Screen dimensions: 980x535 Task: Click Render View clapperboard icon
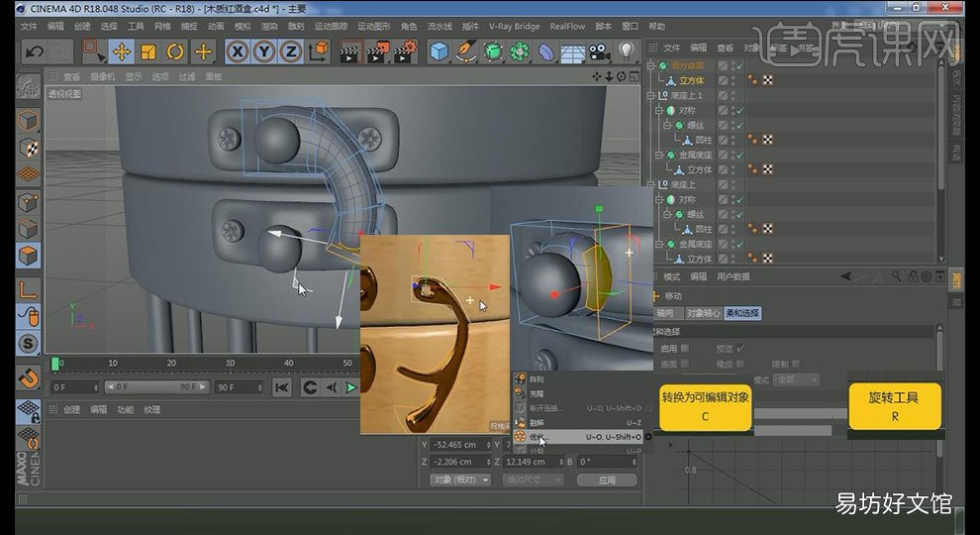click(x=350, y=52)
